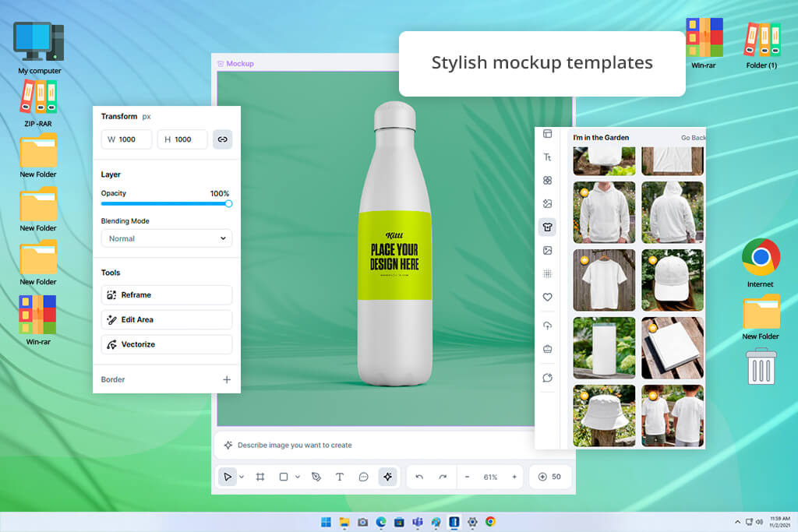
Task: Select the Folder (1) desktop icon
Action: click(x=761, y=44)
